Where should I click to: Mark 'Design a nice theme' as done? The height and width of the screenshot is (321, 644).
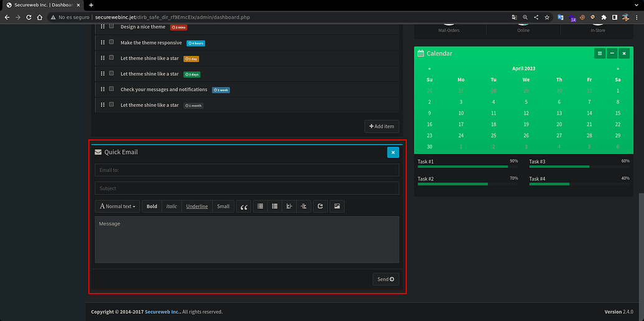coord(111,27)
